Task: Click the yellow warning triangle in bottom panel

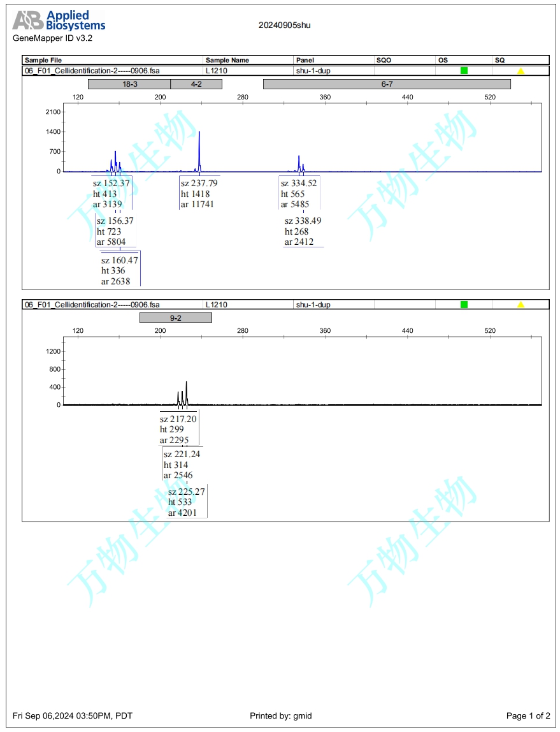Action: [x=521, y=305]
